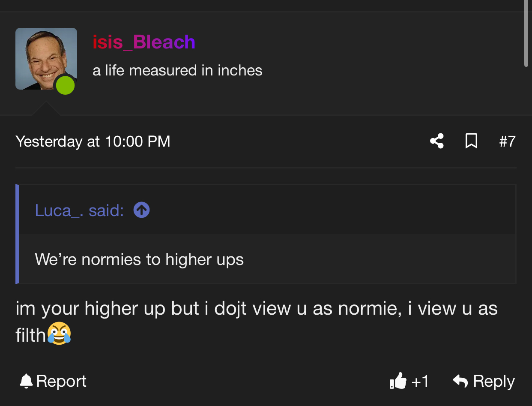Image resolution: width=532 pixels, height=406 pixels.
Task: Click the Report button text
Action: click(x=61, y=381)
